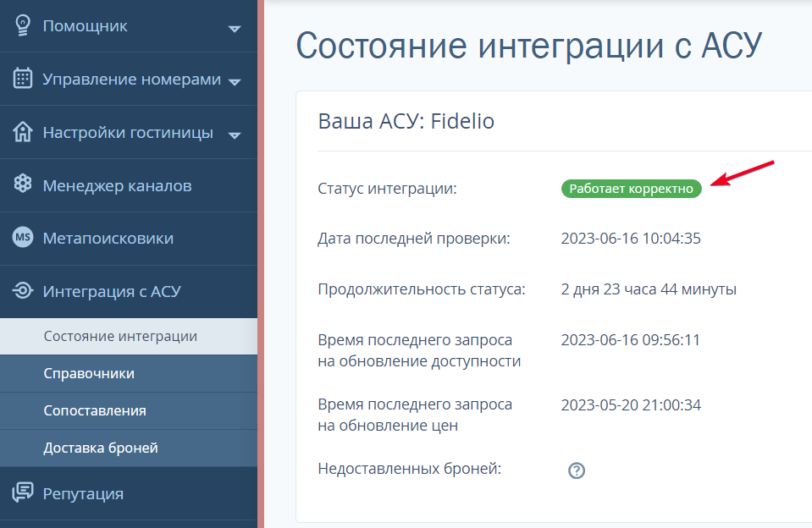Click the duration 2 дня 23 часа 44 минуты
This screenshot has height=528, width=812.
[x=649, y=289]
